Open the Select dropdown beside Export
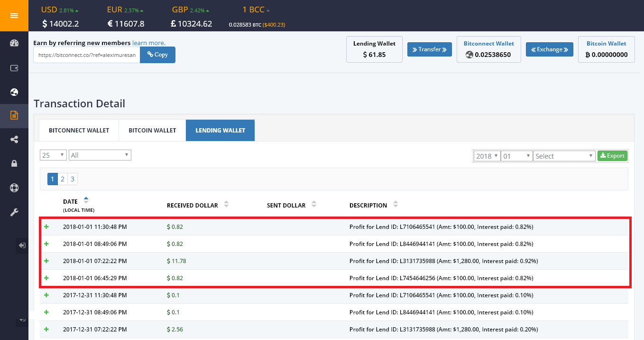 tap(564, 156)
